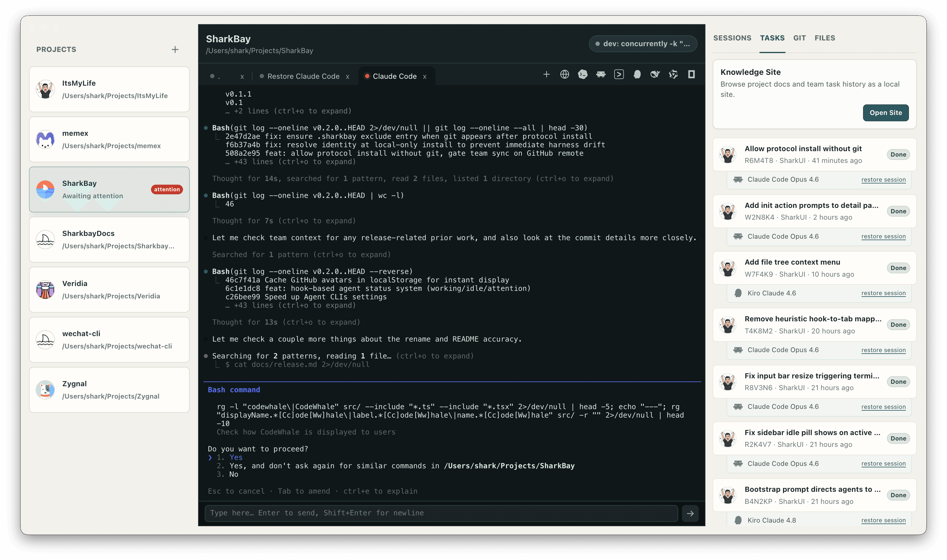Click the '/Users/shark/Projects/SharkBay' header path
This screenshot has height=560, width=947.
coord(259,51)
